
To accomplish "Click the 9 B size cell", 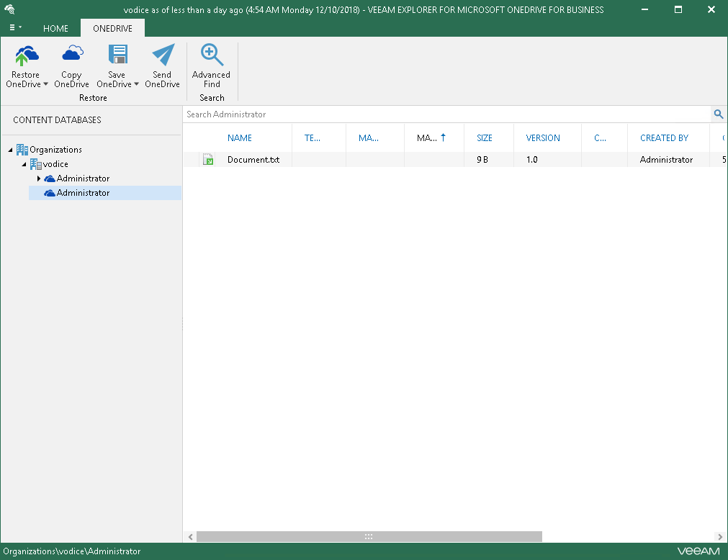I will (482, 160).
